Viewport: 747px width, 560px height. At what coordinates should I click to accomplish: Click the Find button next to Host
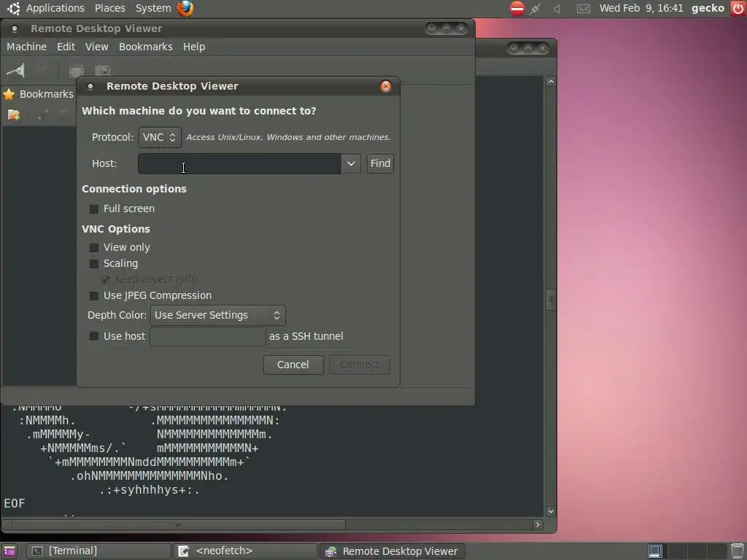point(380,164)
